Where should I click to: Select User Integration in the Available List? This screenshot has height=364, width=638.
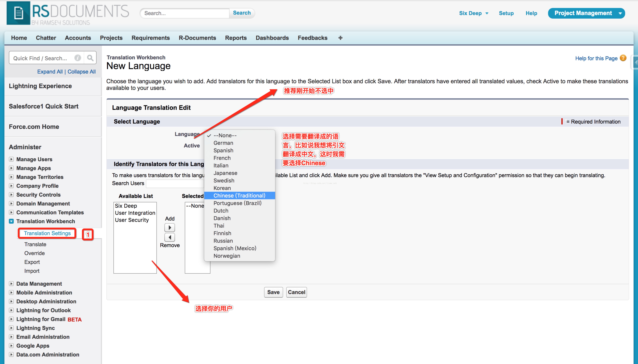pyautogui.click(x=135, y=213)
